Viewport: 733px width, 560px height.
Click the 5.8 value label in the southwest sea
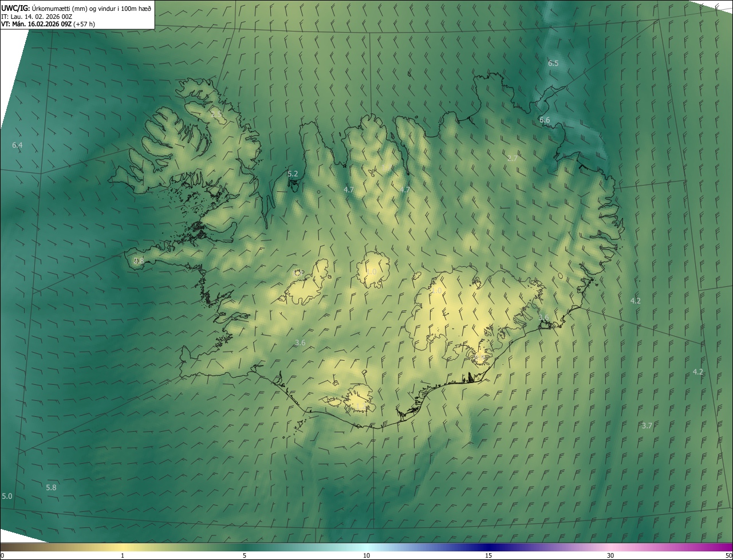coord(51,487)
